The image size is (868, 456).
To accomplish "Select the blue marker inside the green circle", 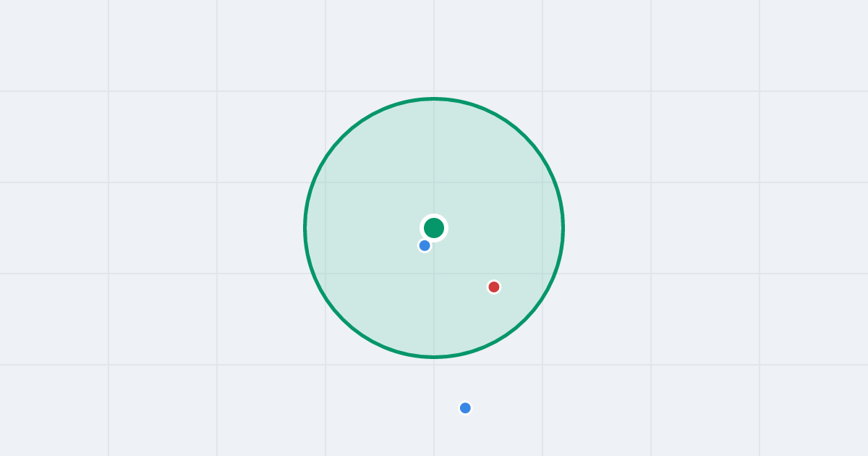I will pyautogui.click(x=425, y=245).
